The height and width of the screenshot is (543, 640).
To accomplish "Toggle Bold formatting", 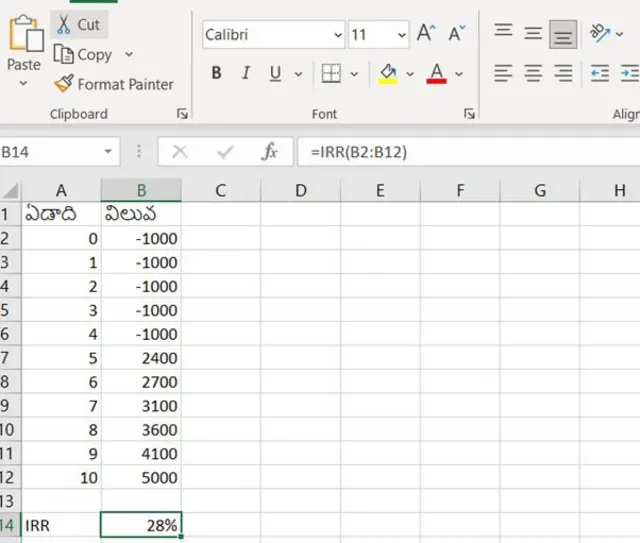I will point(216,74).
